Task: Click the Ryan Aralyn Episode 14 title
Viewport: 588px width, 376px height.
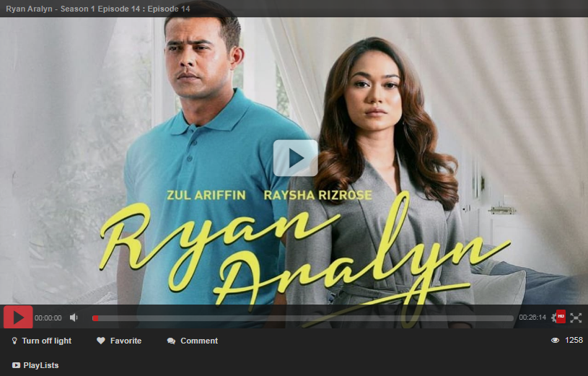Action: point(98,9)
